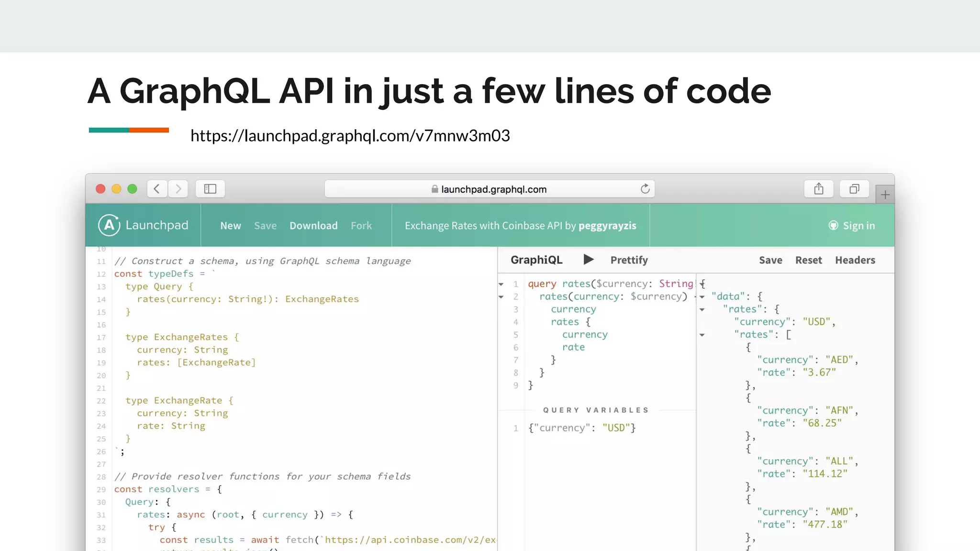This screenshot has width=980, height=551.
Task: Click New in Launchpad toolbar
Action: 231,226
